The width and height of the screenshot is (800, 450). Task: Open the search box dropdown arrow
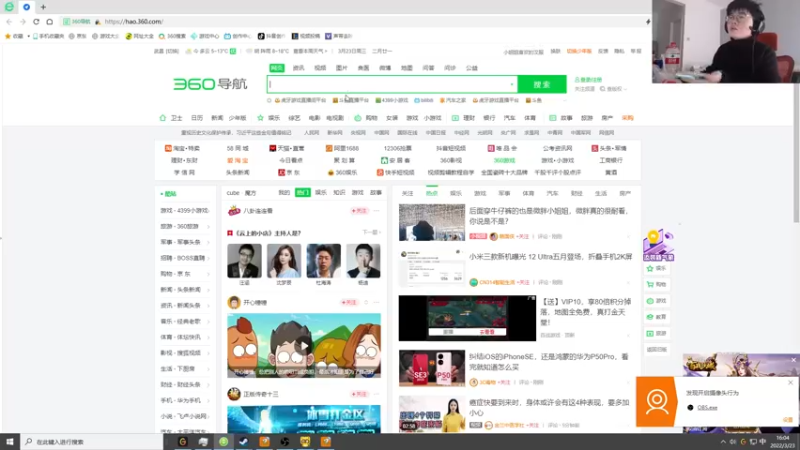click(512, 85)
